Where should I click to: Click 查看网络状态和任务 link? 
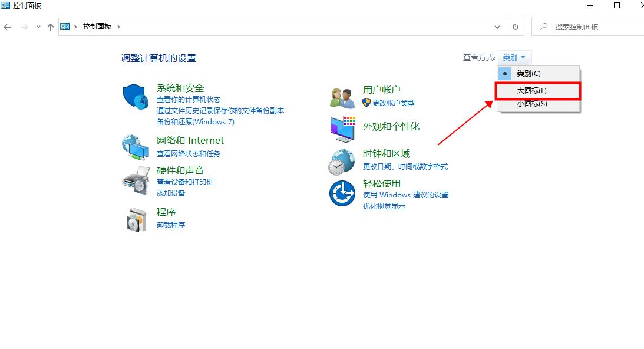[189, 154]
